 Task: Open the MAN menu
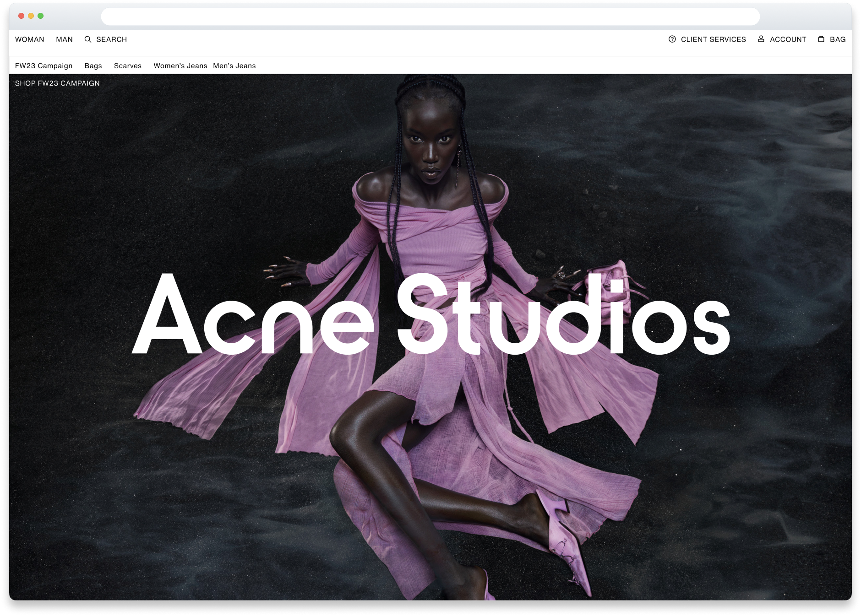click(65, 39)
